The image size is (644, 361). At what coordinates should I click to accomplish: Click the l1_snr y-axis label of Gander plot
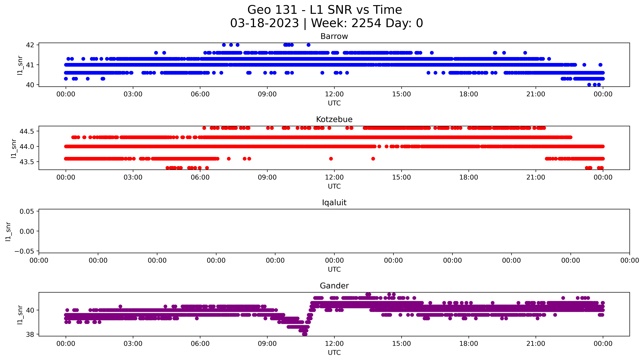(x=20, y=315)
